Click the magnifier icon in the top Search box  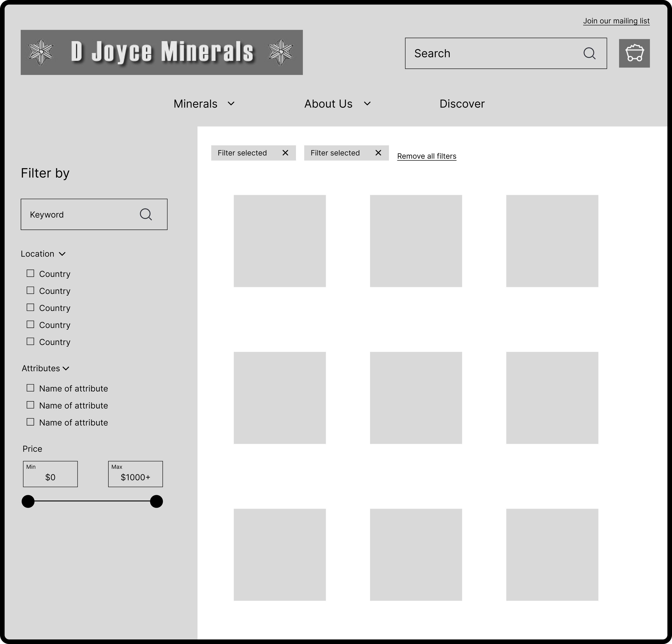pyautogui.click(x=589, y=53)
